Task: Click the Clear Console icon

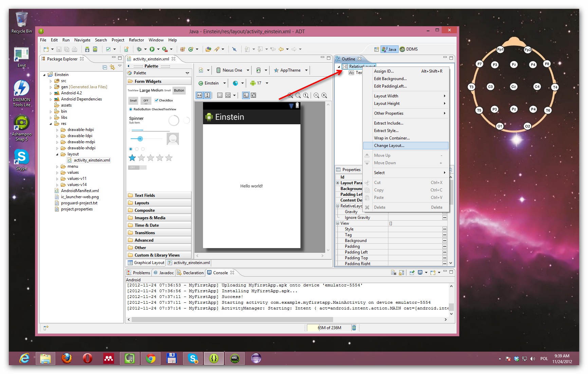Action: [393, 273]
